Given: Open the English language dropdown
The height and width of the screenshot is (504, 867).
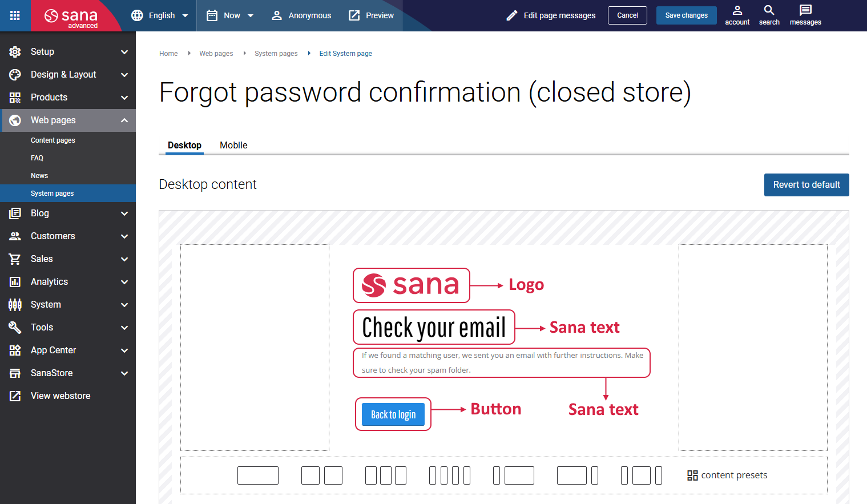Looking at the screenshot, I should click(160, 15).
